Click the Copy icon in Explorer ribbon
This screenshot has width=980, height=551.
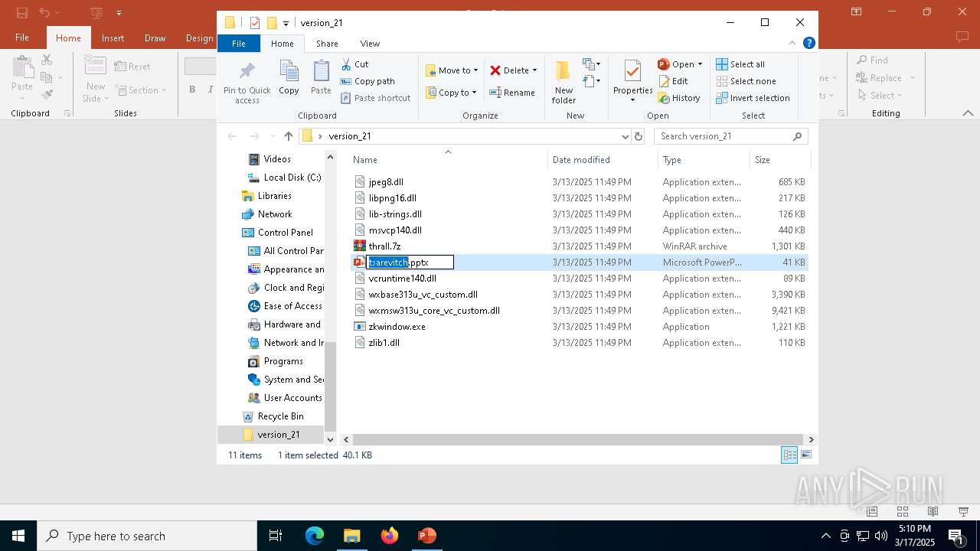(289, 77)
